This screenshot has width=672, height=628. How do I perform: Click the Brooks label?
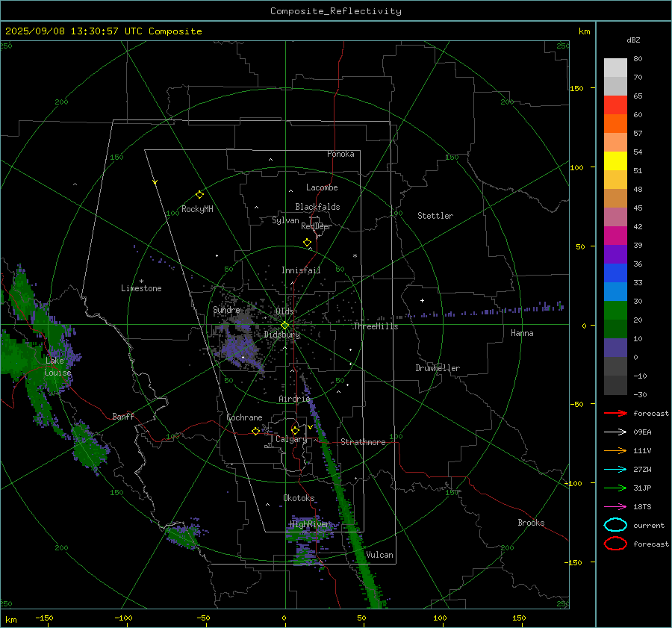tap(531, 523)
